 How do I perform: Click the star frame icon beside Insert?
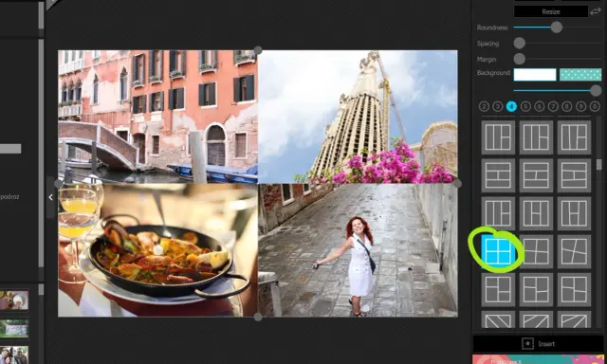pos(527,343)
